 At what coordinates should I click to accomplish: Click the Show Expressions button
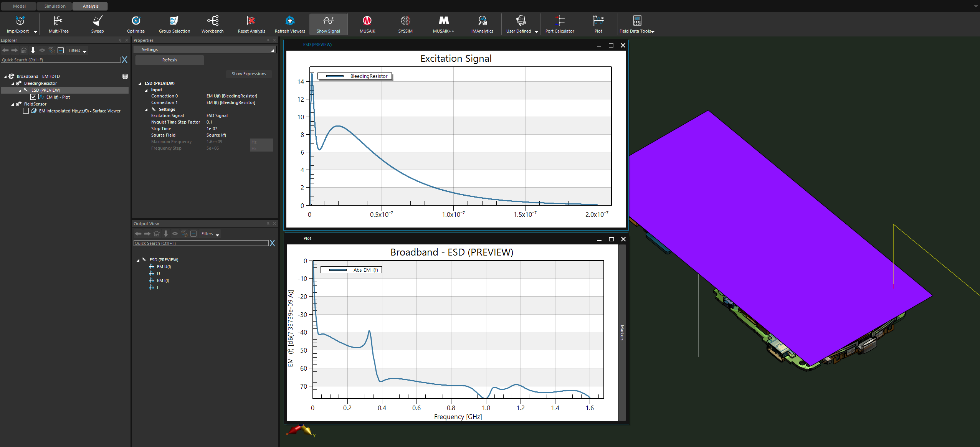click(248, 74)
